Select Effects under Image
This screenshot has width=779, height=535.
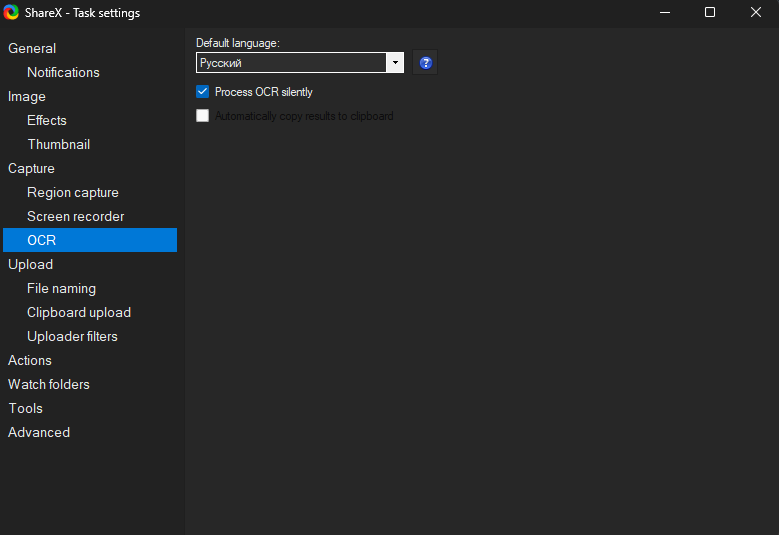pyautogui.click(x=47, y=120)
